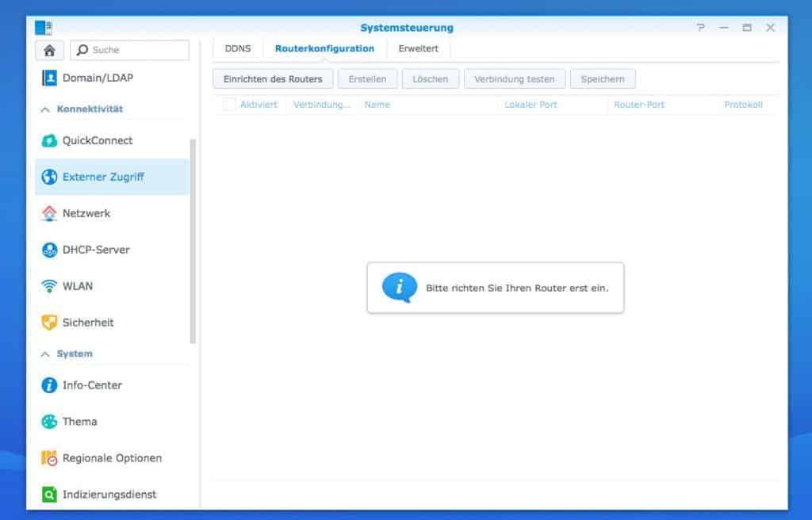Go to the Control Panel home icon
Screen dimensions: 812x520
[49, 50]
